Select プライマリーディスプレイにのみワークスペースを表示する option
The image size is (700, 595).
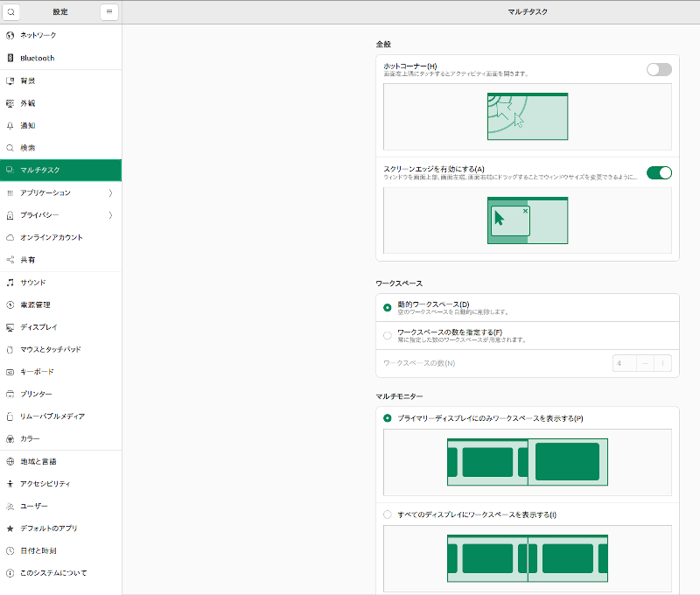coord(388,418)
